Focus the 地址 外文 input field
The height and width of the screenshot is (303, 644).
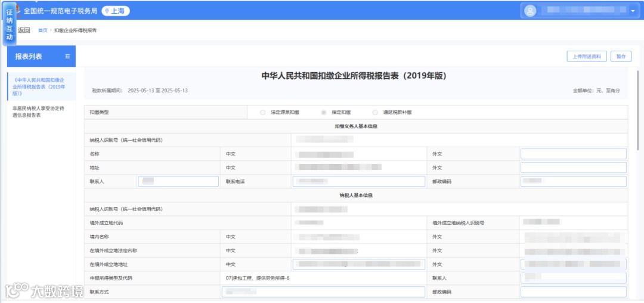coord(574,168)
